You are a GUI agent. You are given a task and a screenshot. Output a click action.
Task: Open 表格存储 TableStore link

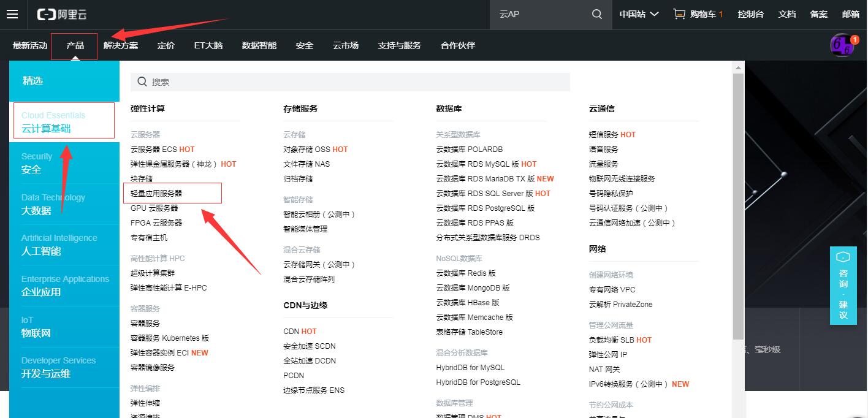point(470,332)
